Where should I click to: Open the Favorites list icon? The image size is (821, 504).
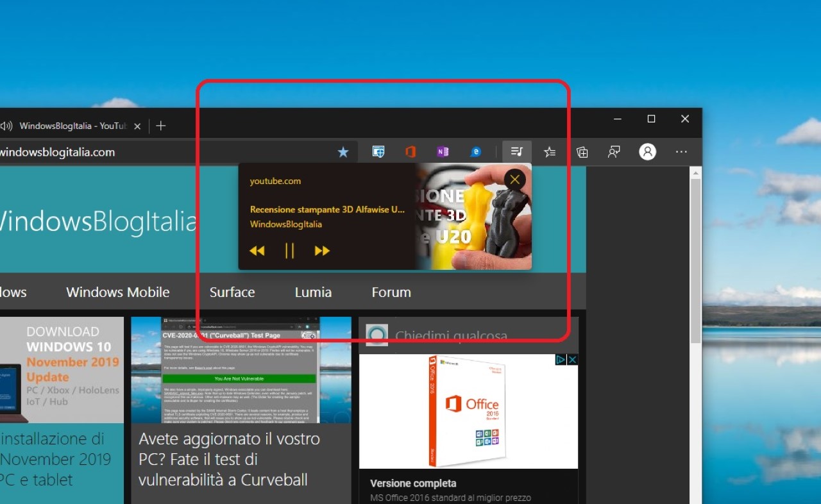coord(550,152)
